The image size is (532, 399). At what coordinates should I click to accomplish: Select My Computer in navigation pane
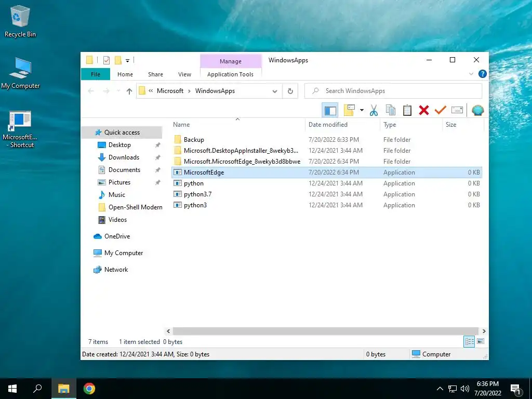[124, 253]
